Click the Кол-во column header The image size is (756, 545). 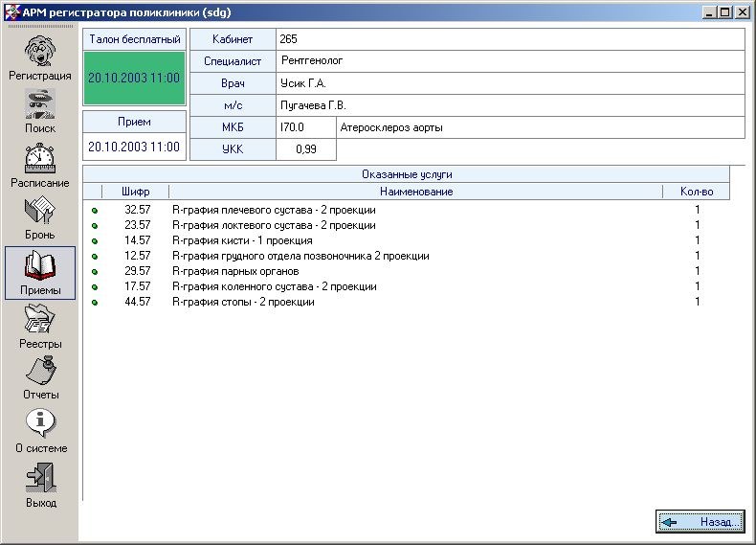pos(697,192)
